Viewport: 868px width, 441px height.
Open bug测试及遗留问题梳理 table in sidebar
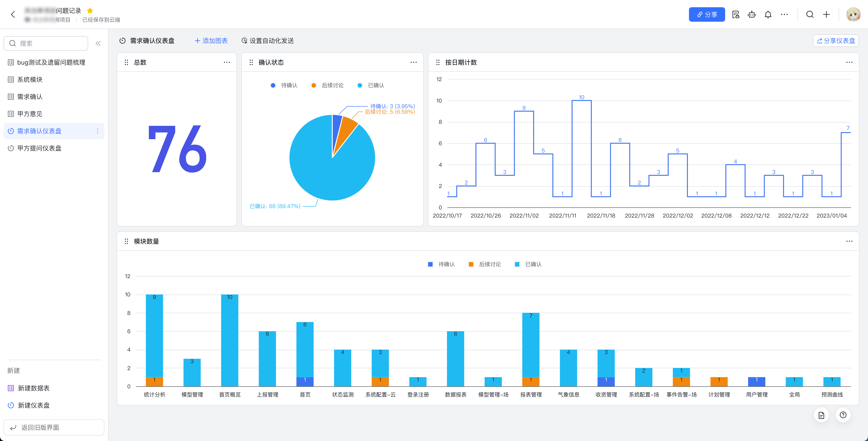[x=51, y=62]
